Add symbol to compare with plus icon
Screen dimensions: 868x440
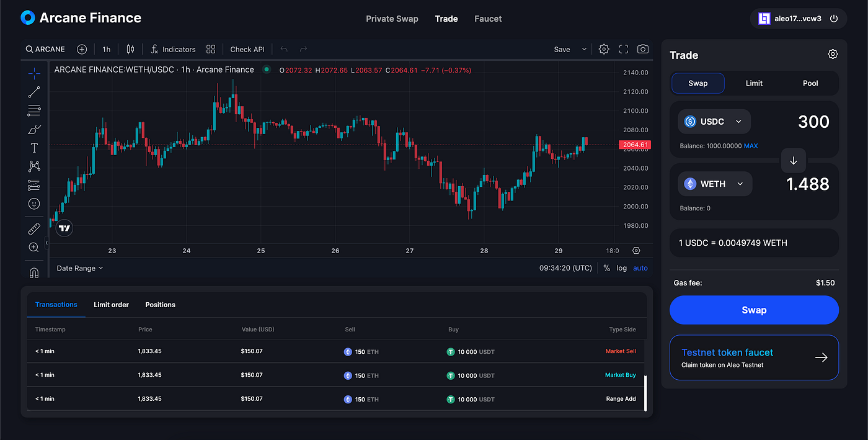(82, 49)
